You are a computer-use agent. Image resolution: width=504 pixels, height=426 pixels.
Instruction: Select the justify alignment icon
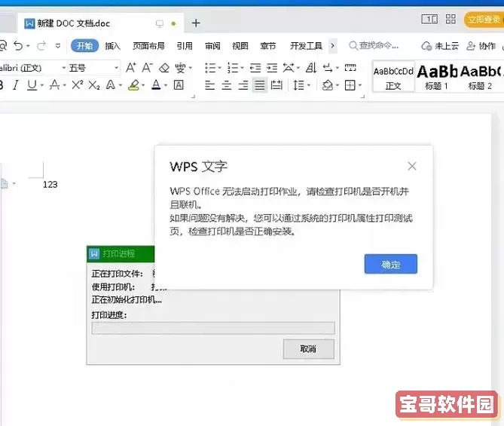(259, 85)
